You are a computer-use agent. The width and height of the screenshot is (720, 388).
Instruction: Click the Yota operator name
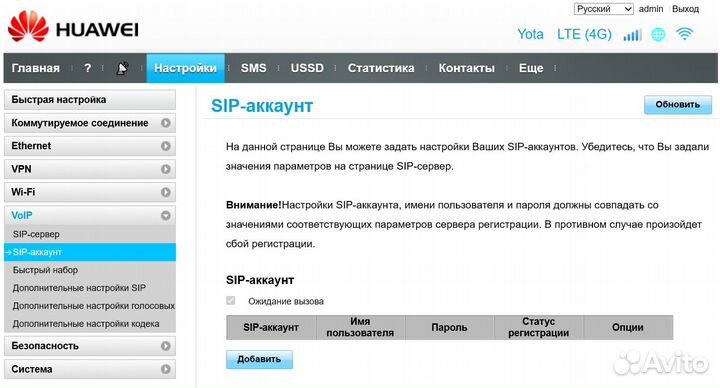click(530, 34)
